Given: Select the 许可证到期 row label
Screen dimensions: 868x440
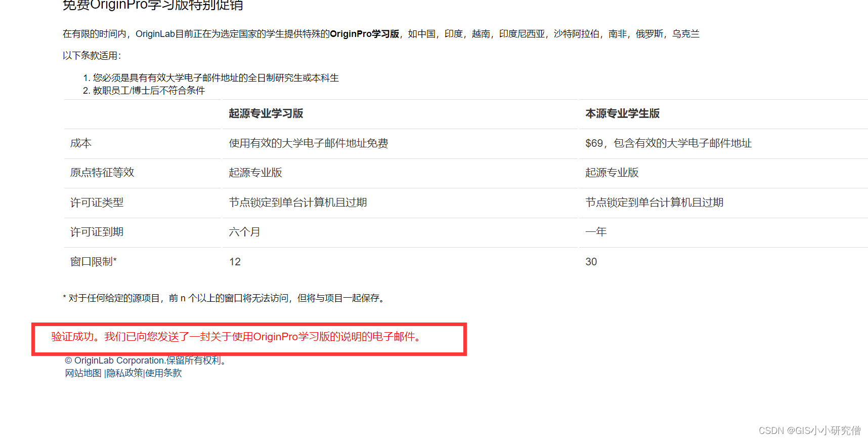Looking at the screenshot, I should 97,232.
